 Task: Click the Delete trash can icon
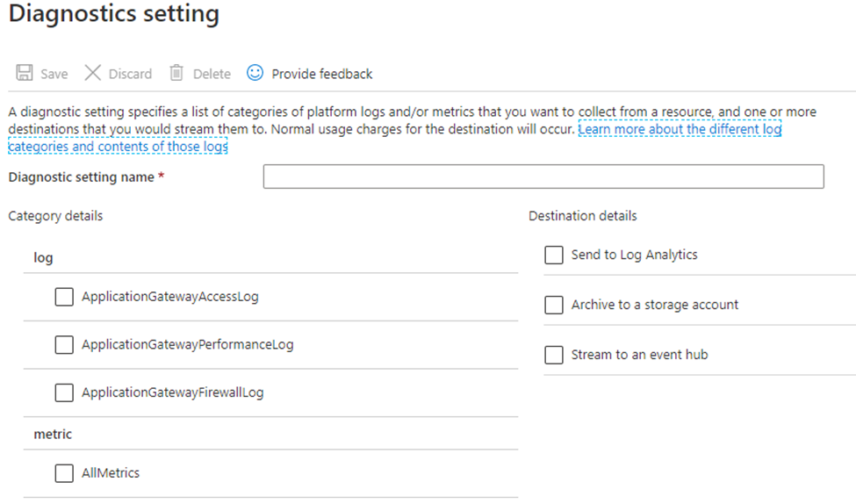(176, 74)
